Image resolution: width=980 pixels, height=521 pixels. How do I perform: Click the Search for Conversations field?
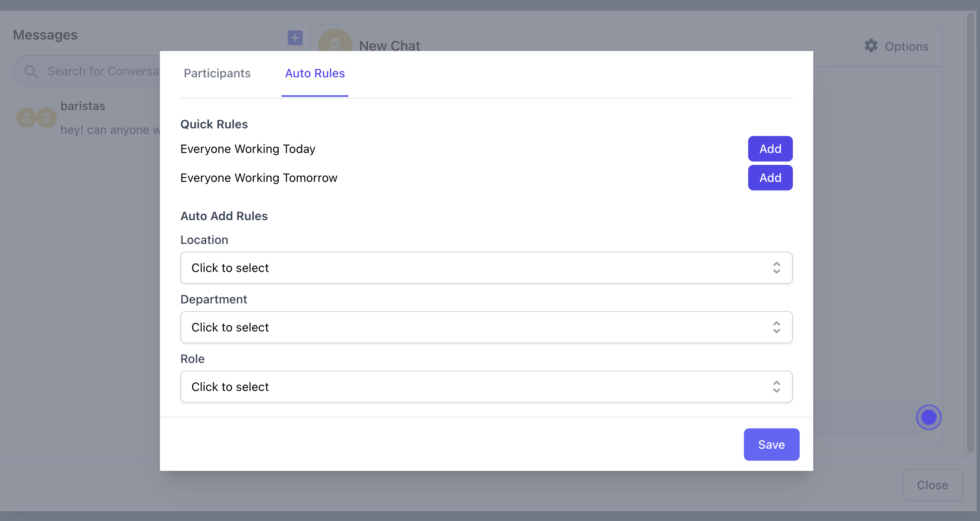102,71
